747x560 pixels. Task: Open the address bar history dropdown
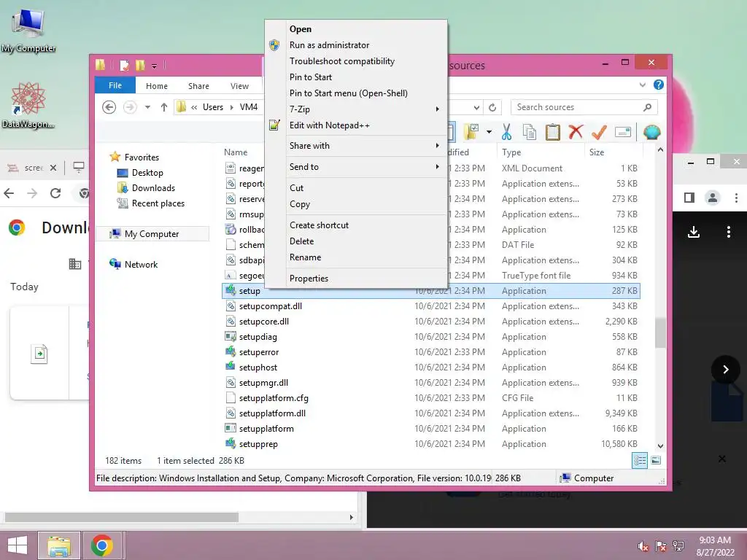click(x=476, y=107)
